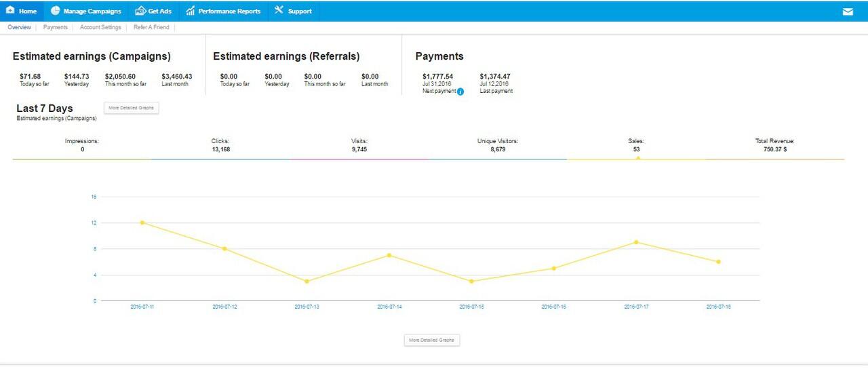Screen dimensions: 868x369
Task: Click the $144.73 Yesterday earnings value
Action: click(x=77, y=77)
